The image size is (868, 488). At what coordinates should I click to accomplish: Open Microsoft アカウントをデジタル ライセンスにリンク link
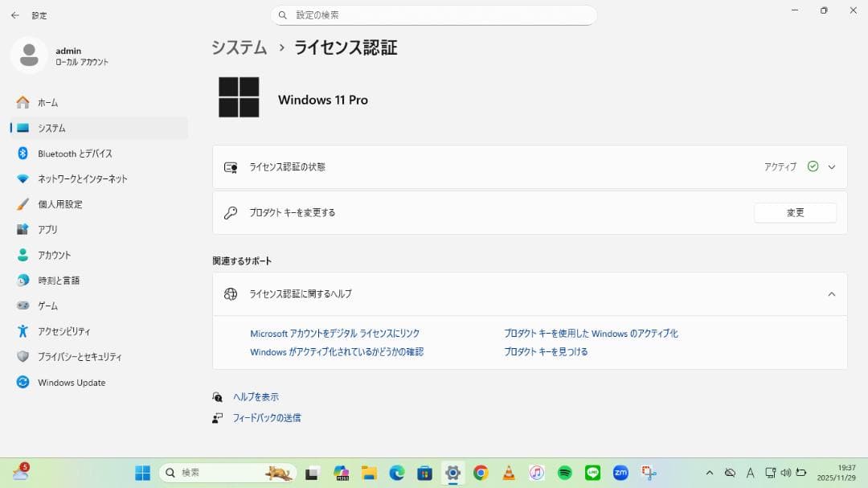click(x=335, y=334)
